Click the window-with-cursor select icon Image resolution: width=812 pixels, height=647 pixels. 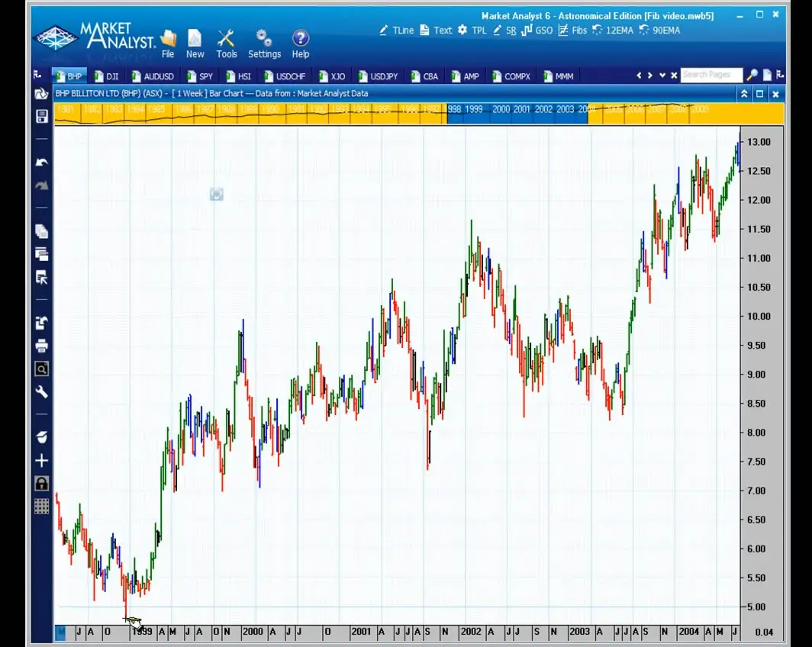point(41,277)
